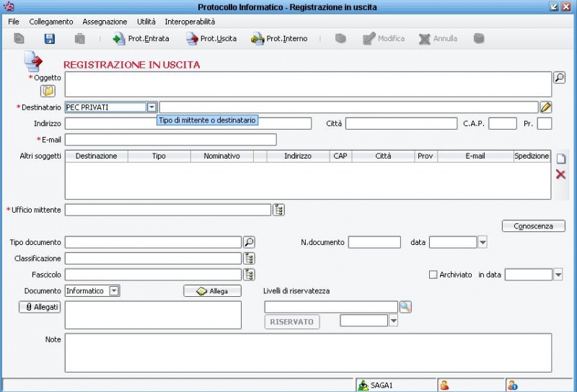Click the Conoscenza button

coord(533,226)
